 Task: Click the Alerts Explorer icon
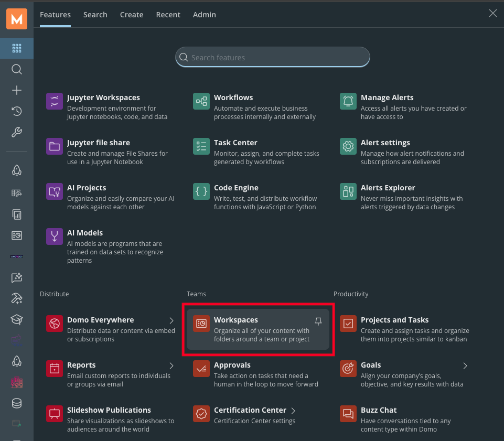click(348, 191)
